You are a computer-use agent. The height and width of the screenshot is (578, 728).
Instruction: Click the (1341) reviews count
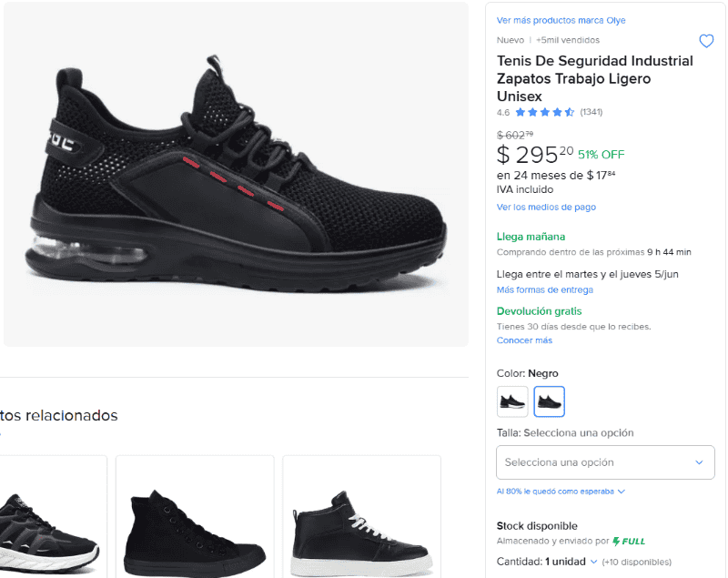[591, 113]
